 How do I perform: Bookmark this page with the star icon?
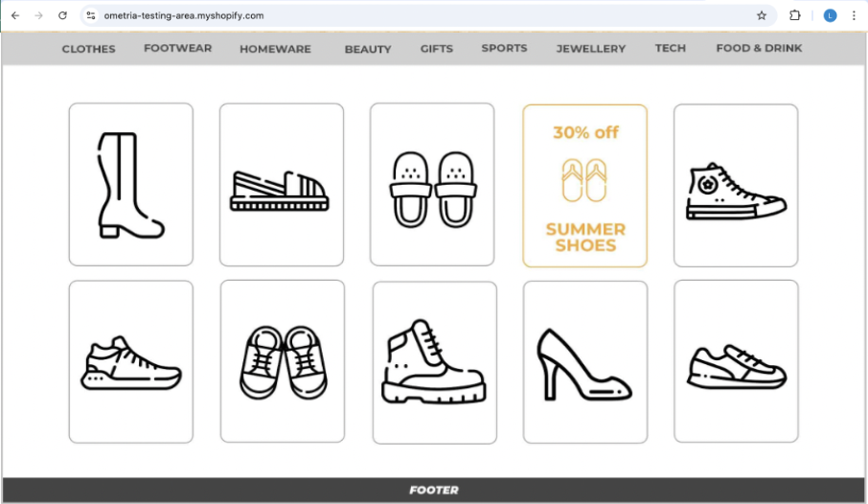click(762, 15)
